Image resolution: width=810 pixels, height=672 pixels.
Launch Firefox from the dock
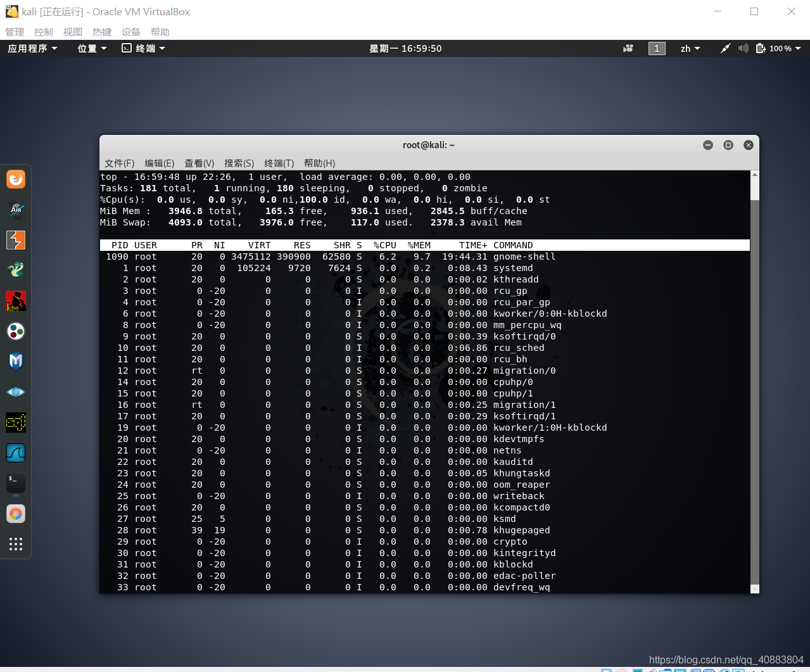click(16, 179)
